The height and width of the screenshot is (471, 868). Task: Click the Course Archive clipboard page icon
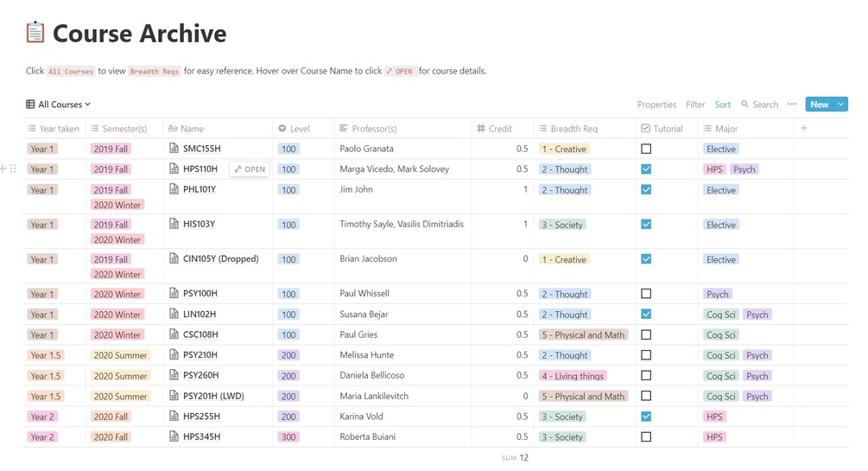point(35,33)
